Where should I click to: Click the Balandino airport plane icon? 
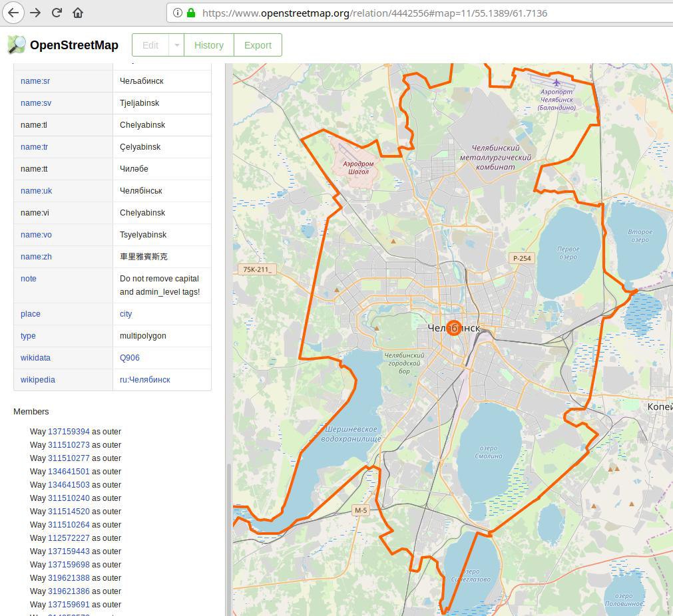pos(557,82)
